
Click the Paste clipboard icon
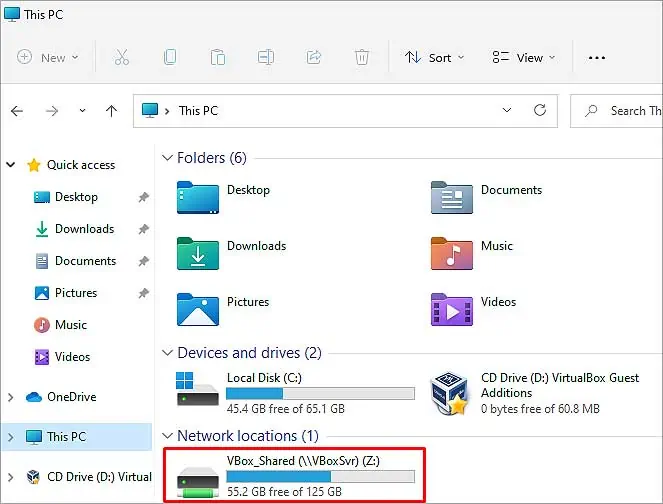217,58
